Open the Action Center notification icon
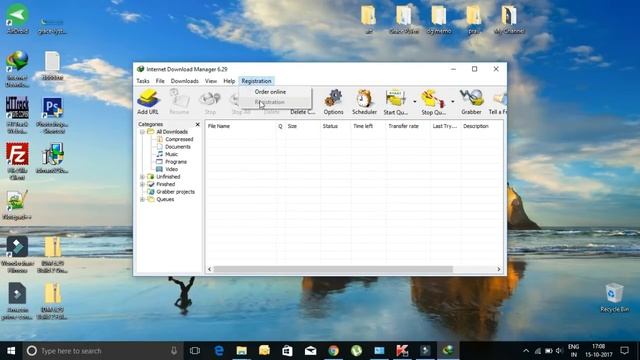640x360 pixels. click(624, 351)
